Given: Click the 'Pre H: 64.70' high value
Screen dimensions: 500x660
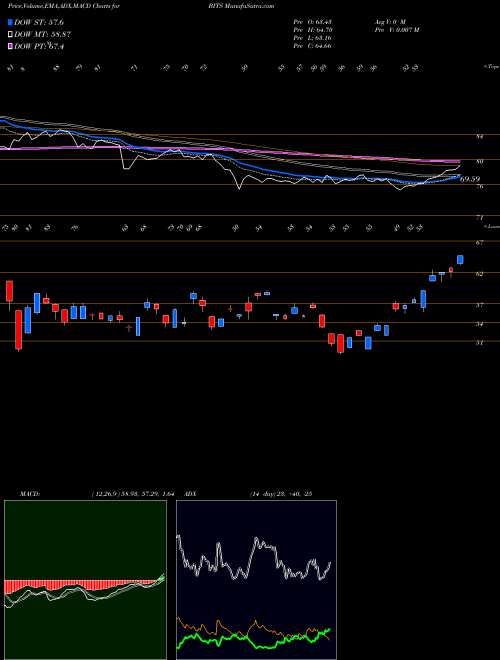Looking at the screenshot, I should point(312,30).
